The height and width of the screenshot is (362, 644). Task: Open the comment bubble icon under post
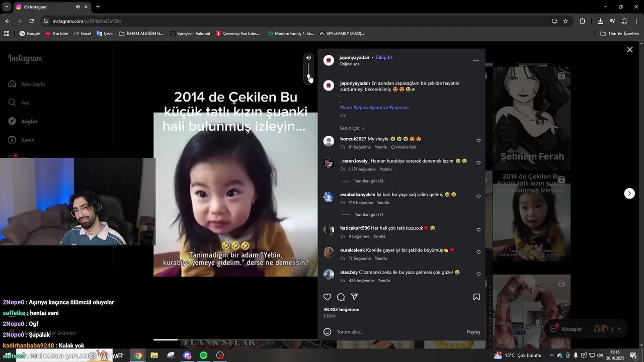(x=341, y=297)
